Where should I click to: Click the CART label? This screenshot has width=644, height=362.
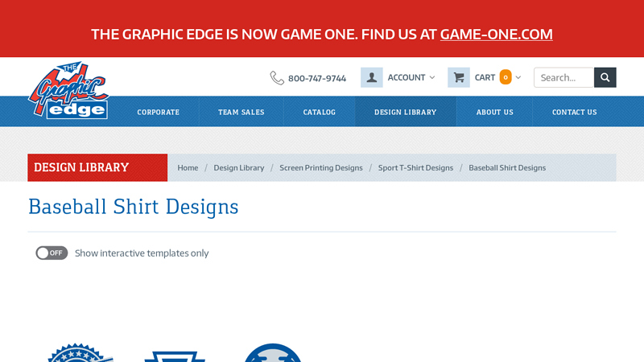pos(485,77)
